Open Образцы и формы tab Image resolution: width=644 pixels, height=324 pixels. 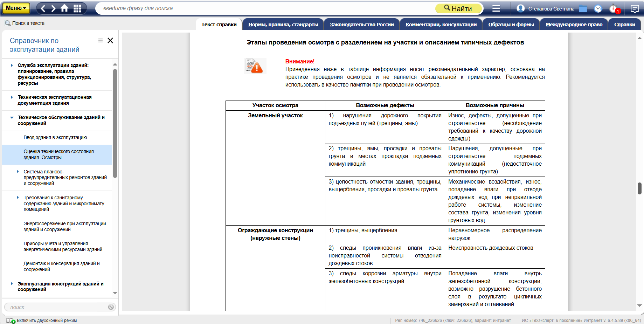511,25
